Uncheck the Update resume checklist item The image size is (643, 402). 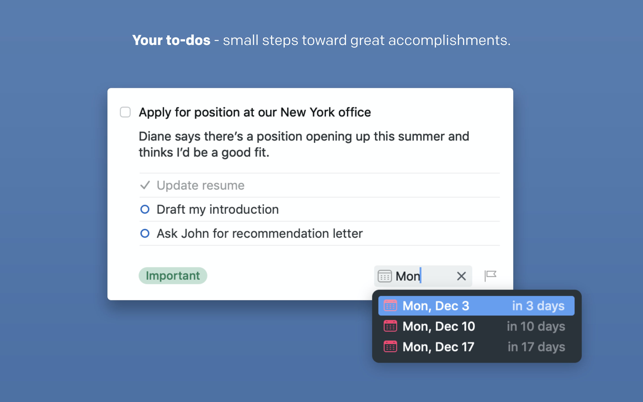click(145, 185)
